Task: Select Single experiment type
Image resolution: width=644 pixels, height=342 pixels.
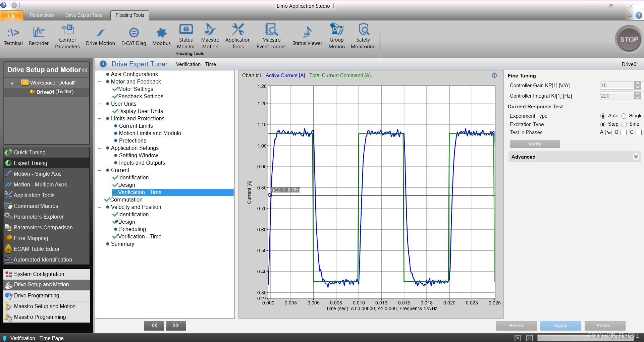Action: point(624,116)
